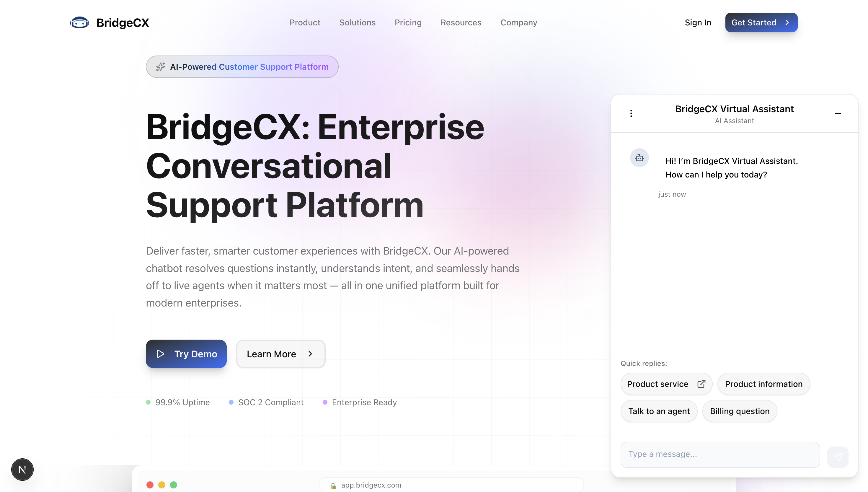Open the chat options three-dot menu
The height and width of the screenshot is (492, 868).
coord(631,113)
